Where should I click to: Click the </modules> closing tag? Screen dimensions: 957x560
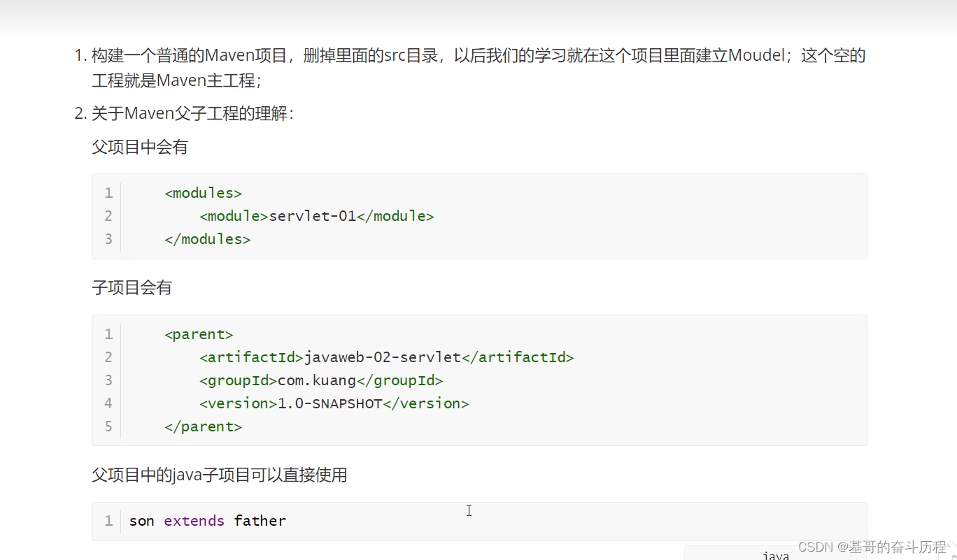point(207,238)
